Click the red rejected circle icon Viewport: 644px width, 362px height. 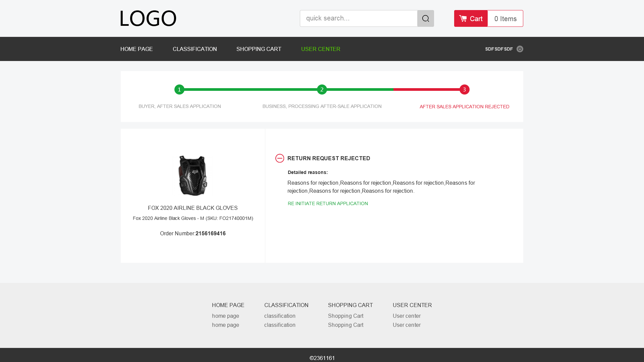pyautogui.click(x=279, y=158)
